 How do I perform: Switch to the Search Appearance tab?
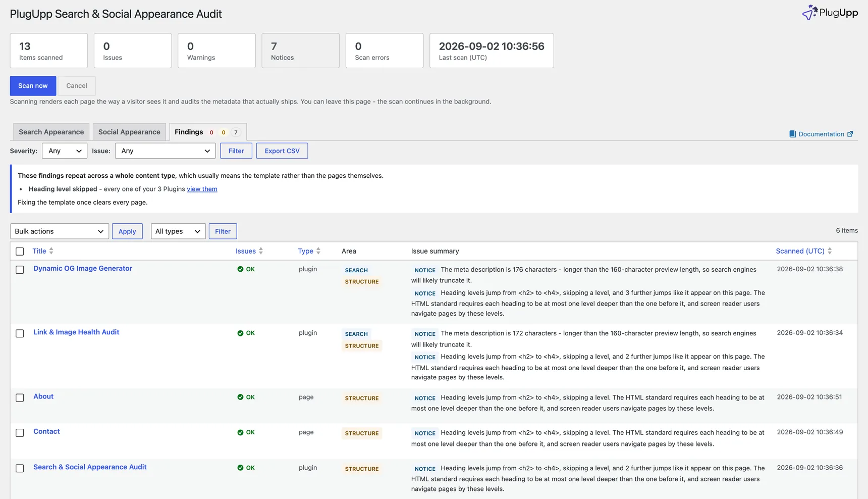pyautogui.click(x=51, y=132)
